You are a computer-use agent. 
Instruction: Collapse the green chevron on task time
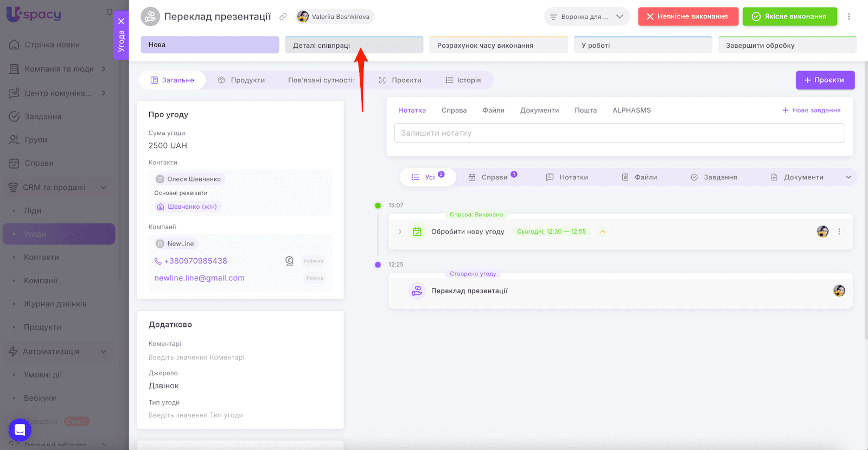[602, 232]
